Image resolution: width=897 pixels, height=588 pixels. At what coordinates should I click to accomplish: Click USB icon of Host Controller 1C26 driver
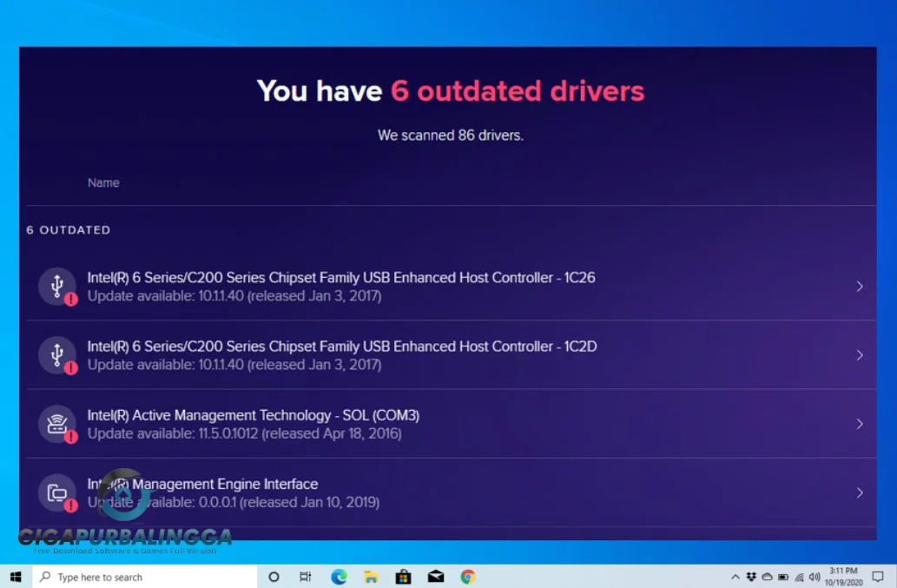click(x=57, y=286)
